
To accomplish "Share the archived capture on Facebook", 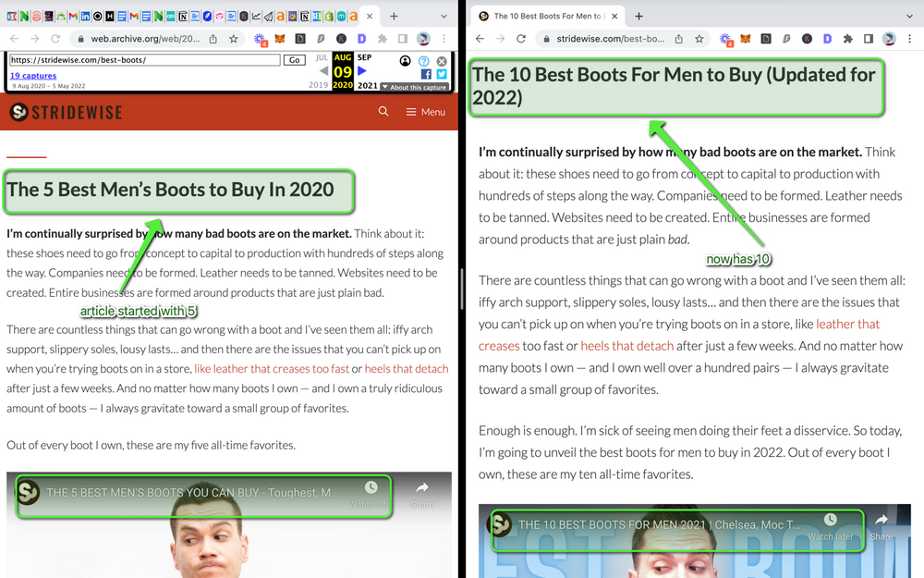I will coord(427,73).
